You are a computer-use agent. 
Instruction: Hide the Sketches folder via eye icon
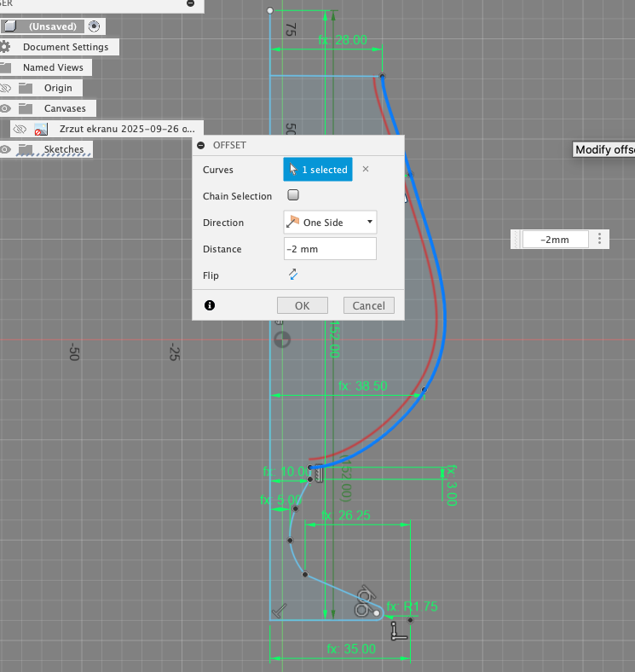(6, 149)
